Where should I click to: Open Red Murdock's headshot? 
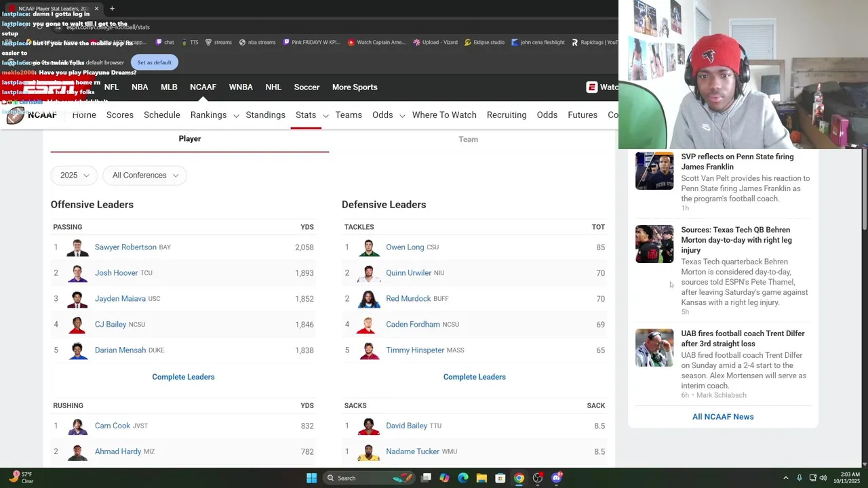coord(369,299)
